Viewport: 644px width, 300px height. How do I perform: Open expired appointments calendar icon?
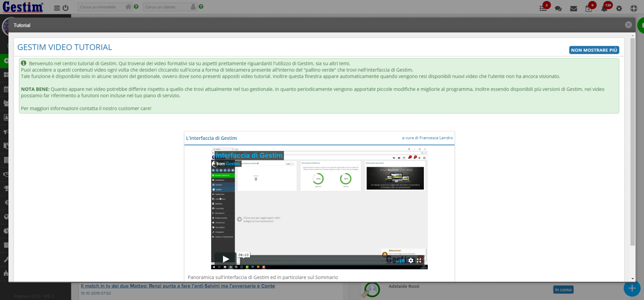tap(589, 8)
